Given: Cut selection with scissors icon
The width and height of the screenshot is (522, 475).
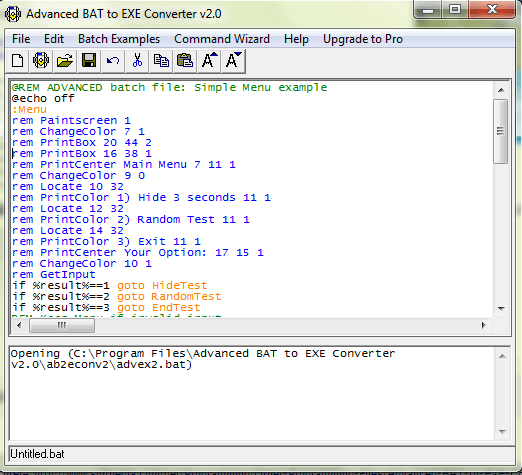Looking at the screenshot, I should coord(137,61).
